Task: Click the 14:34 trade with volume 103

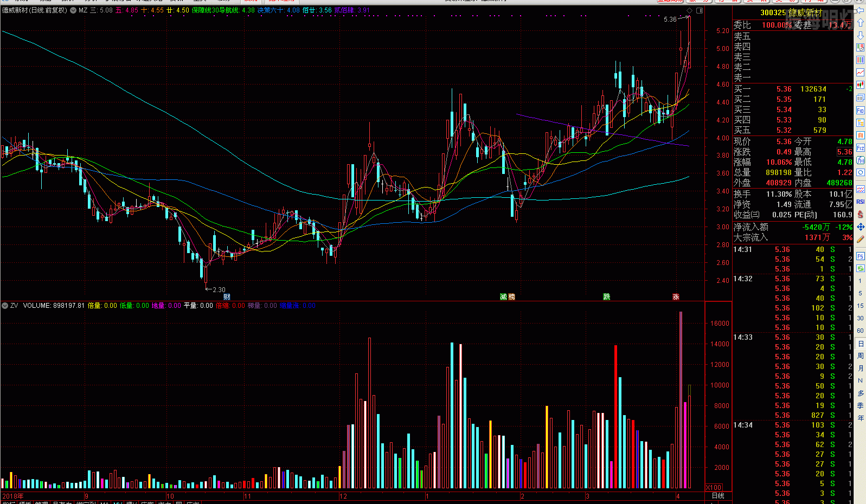Action: point(793,425)
